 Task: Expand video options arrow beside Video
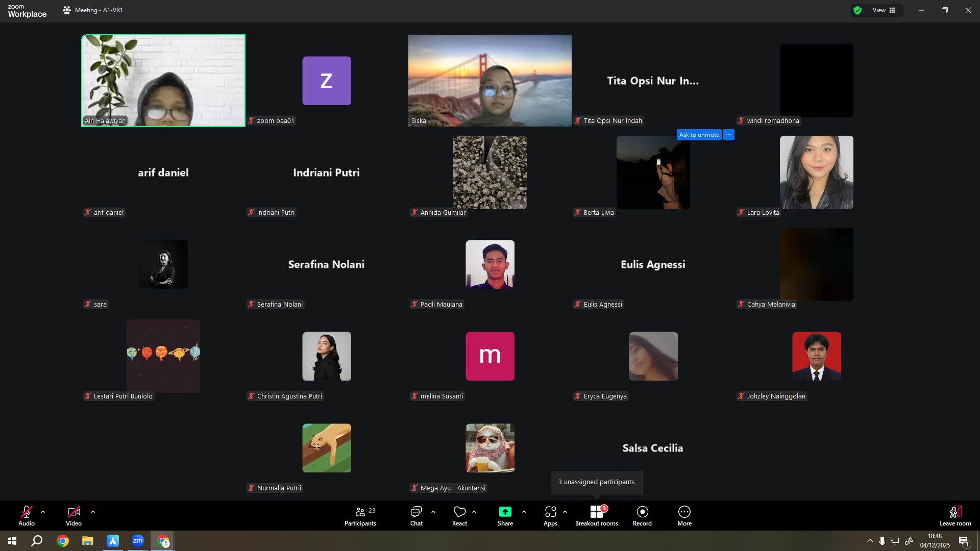[x=93, y=512]
